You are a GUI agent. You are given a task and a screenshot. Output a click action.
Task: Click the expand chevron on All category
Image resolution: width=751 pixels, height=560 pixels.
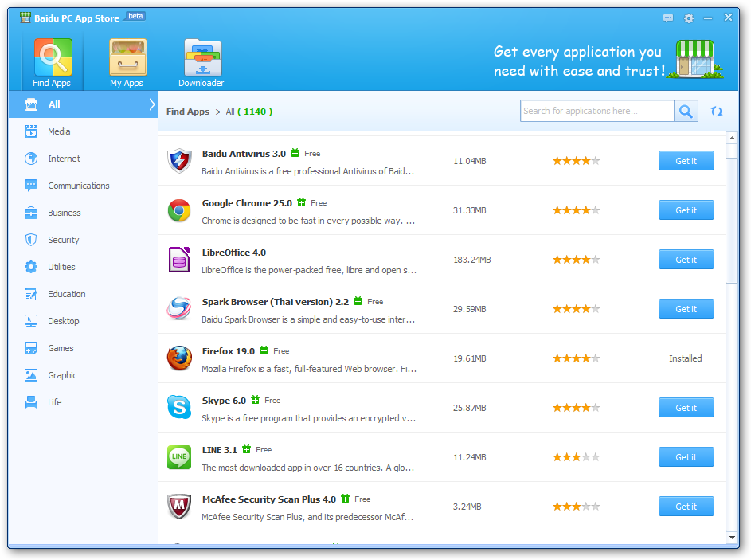pyautogui.click(x=152, y=104)
